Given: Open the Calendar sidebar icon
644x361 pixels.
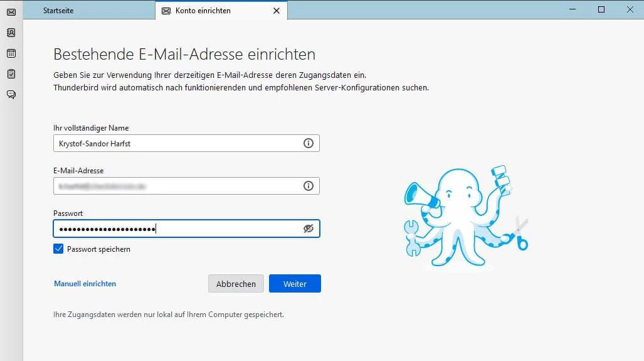Looking at the screenshot, I should click(11, 53).
